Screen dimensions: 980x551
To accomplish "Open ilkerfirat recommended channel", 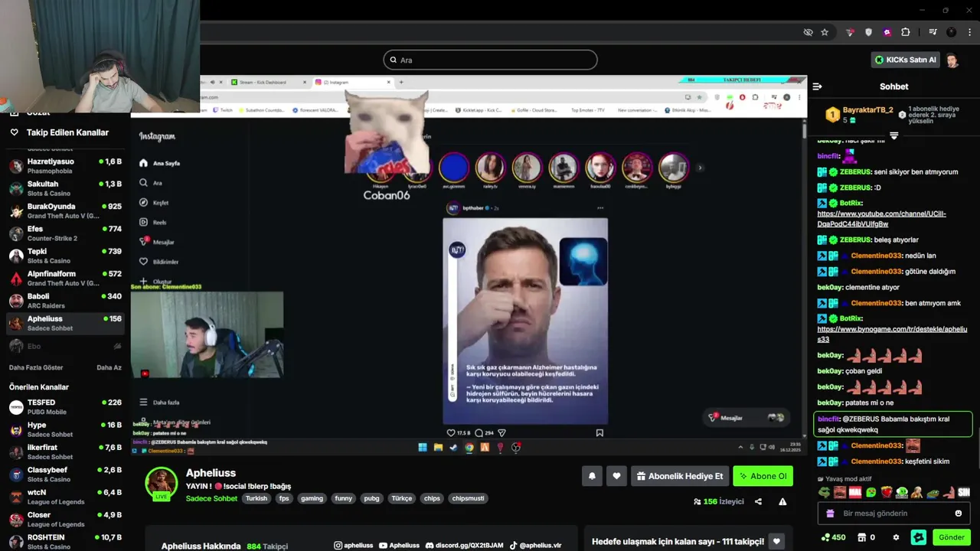I will pyautogui.click(x=65, y=452).
